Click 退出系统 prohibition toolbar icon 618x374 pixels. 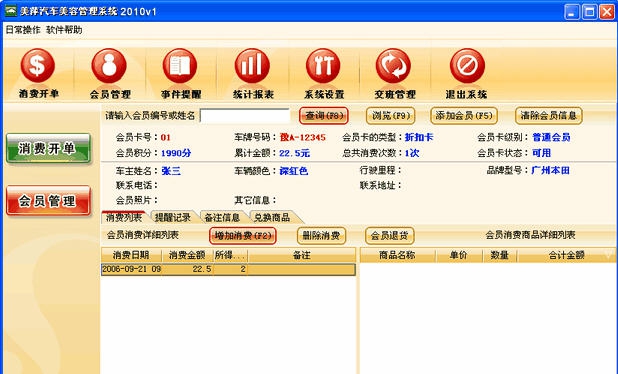[x=467, y=66]
